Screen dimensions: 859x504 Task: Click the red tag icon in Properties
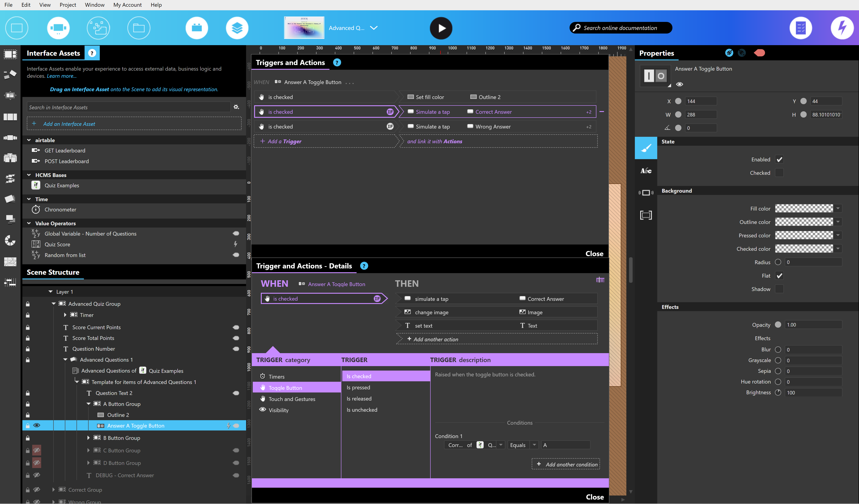coord(759,53)
